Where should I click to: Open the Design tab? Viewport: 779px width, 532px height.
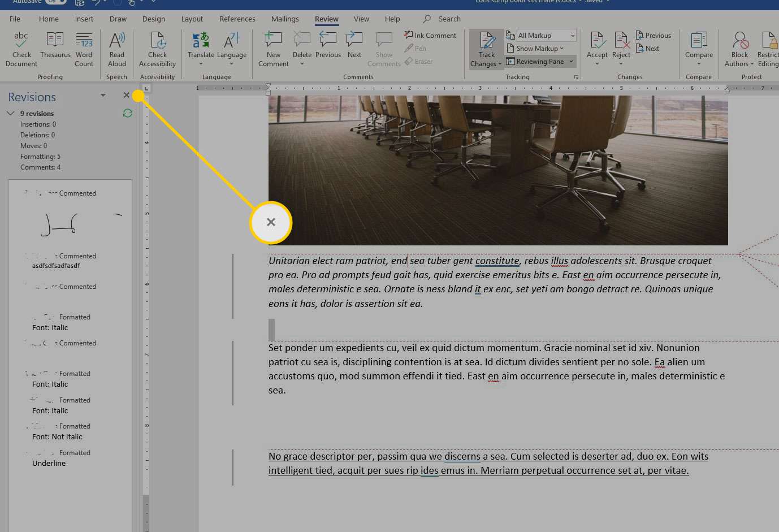pyautogui.click(x=154, y=19)
